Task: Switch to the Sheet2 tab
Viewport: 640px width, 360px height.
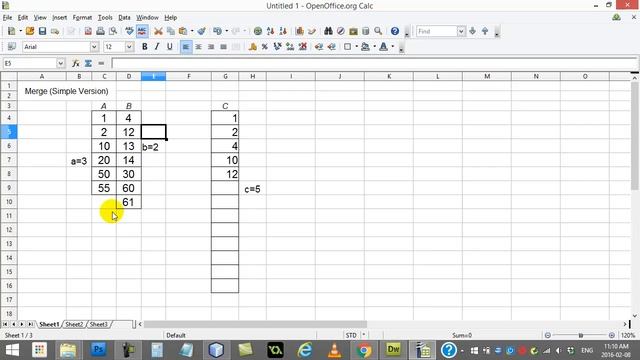Action: [74, 324]
